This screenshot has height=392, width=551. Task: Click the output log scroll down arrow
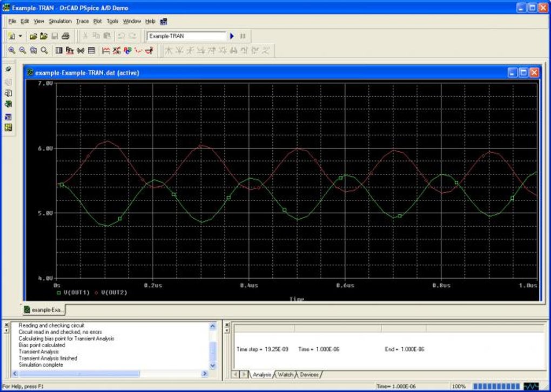212,365
